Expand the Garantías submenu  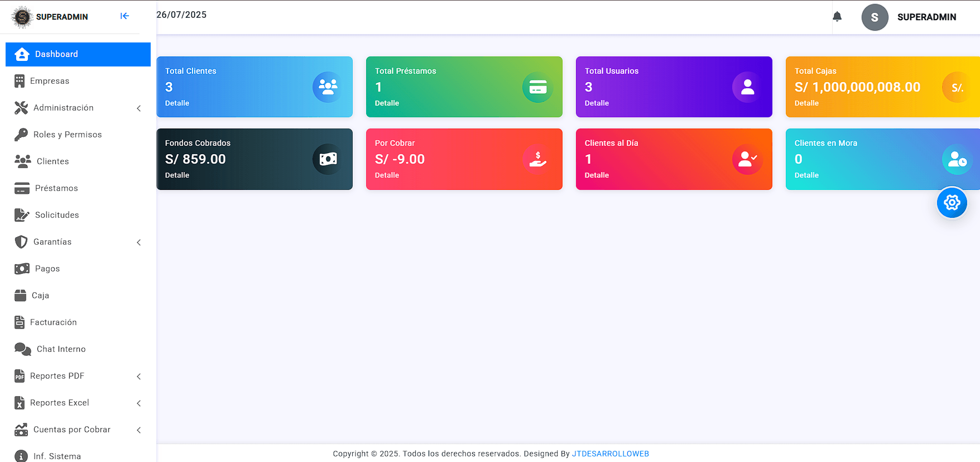click(x=78, y=242)
